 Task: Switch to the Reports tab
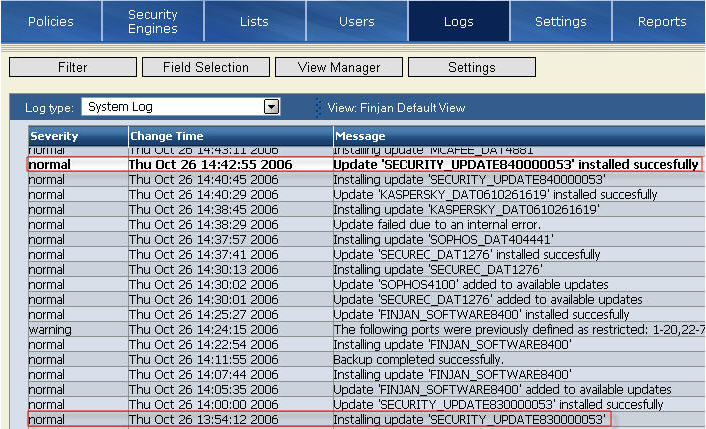click(x=661, y=21)
